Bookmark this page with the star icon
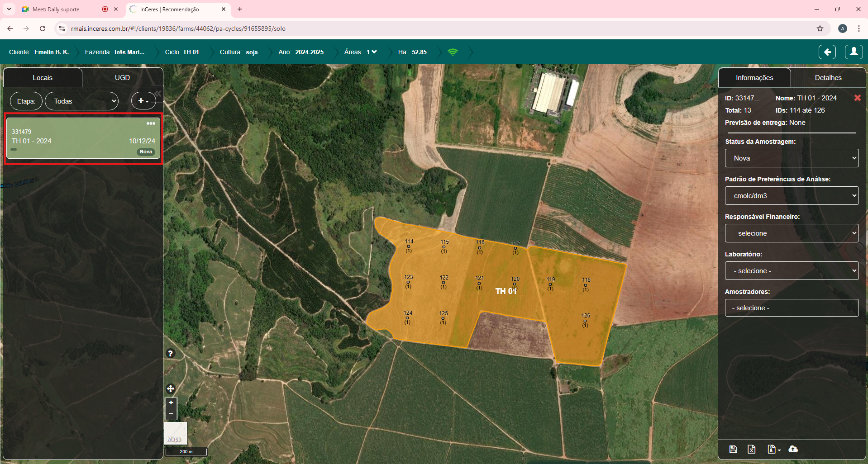Screen dimensions: 868x464 [820, 28]
